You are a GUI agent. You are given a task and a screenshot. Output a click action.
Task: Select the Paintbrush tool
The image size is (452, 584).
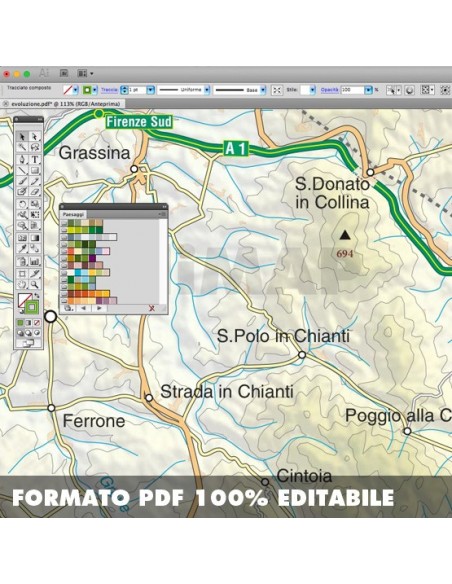click(x=22, y=181)
